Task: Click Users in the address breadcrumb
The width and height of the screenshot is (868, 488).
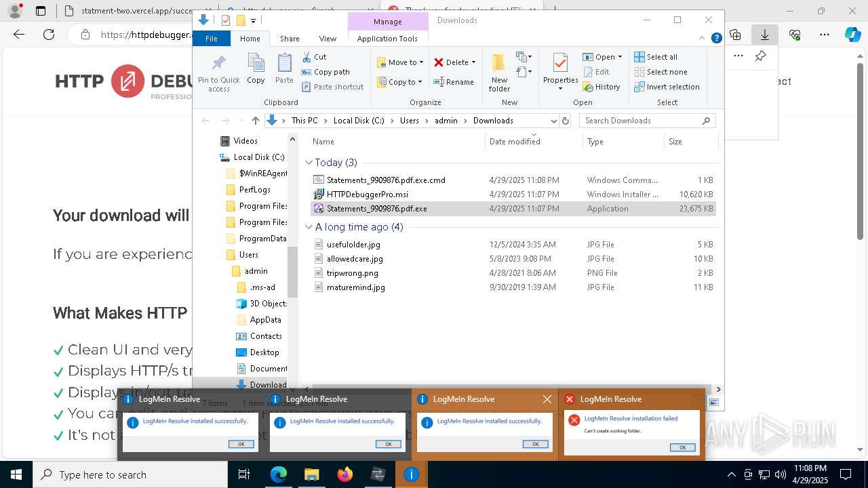Action: tap(409, 121)
